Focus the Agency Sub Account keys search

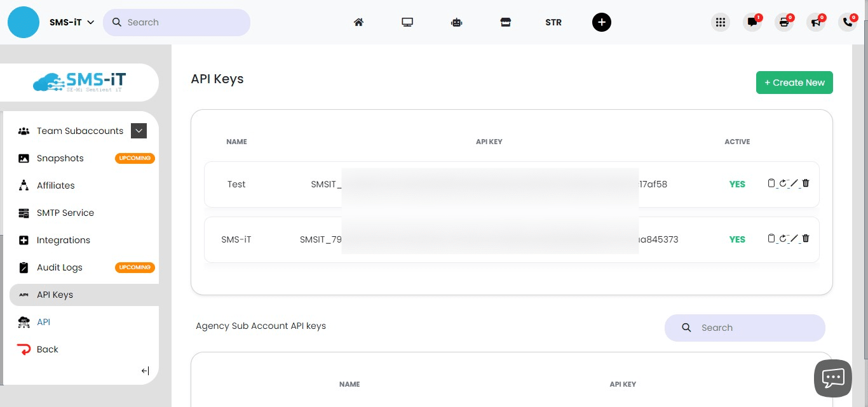pyautogui.click(x=745, y=328)
